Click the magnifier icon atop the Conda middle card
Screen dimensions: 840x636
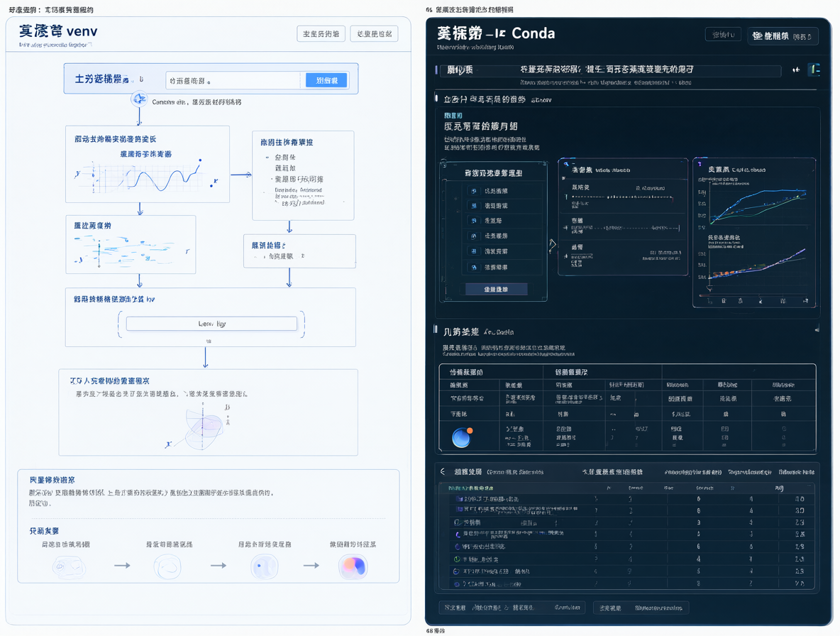(565, 164)
